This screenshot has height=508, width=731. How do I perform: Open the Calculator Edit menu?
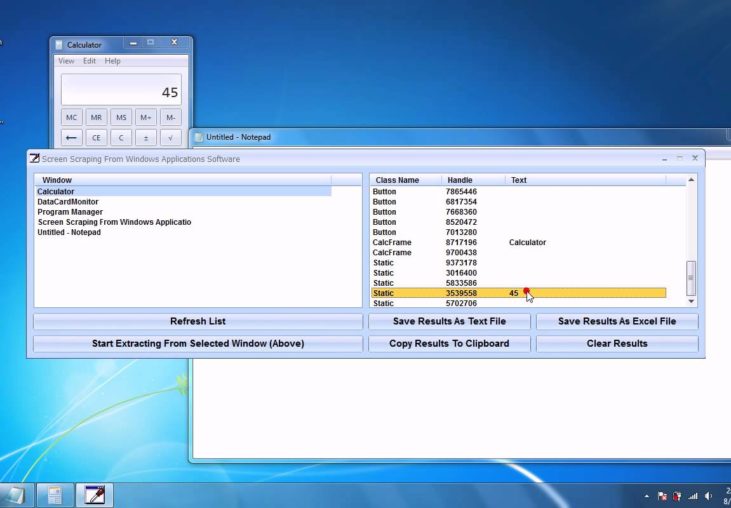coord(90,61)
